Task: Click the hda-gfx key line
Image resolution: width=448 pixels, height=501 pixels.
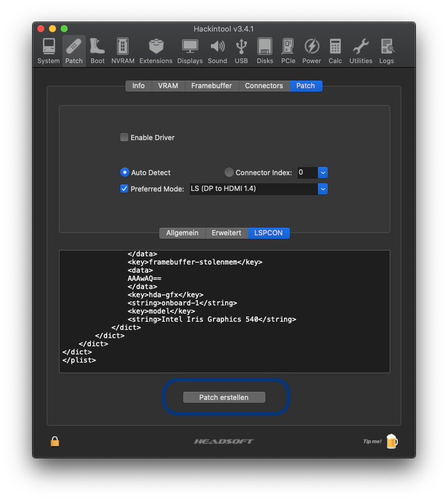Action: [x=166, y=295]
